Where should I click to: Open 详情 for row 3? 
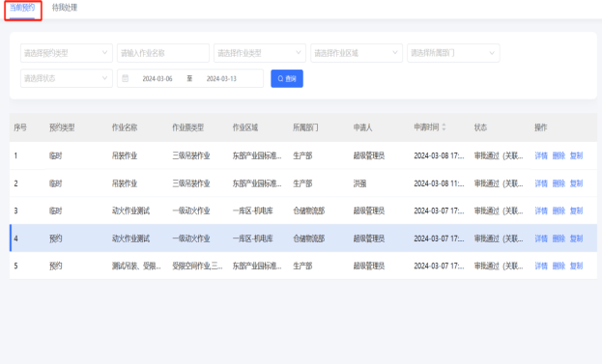[541, 210]
